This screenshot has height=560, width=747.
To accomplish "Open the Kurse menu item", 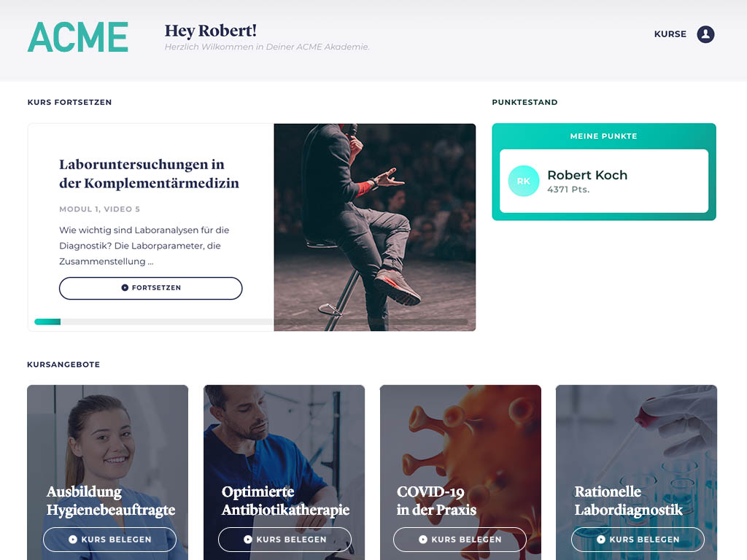I will coord(670,34).
